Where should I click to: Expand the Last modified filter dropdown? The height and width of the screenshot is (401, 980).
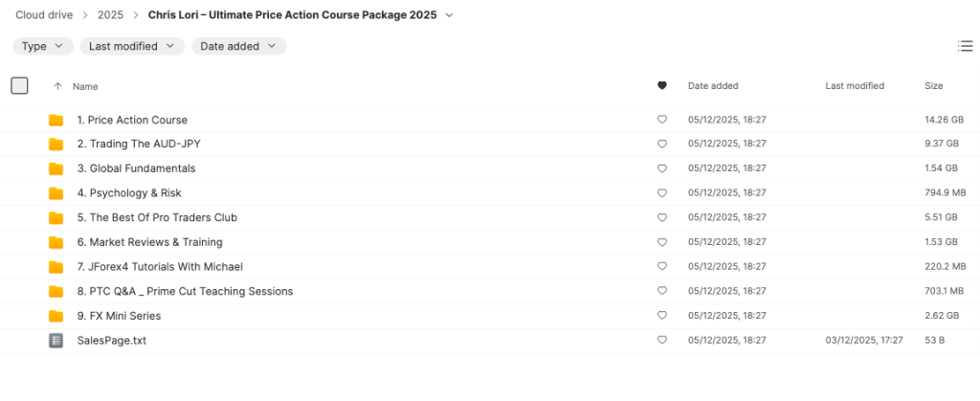pos(132,46)
